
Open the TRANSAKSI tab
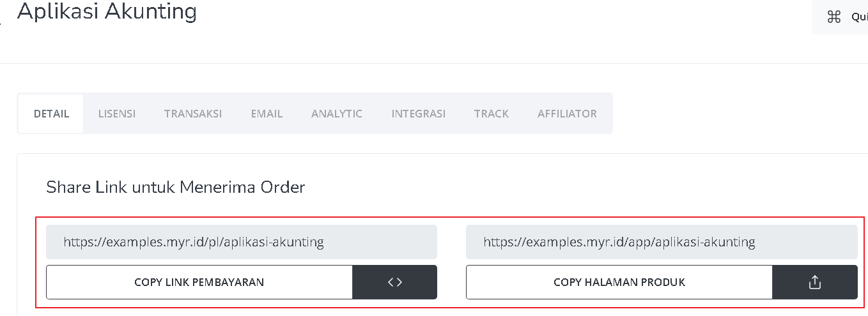[x=193, y=114]
